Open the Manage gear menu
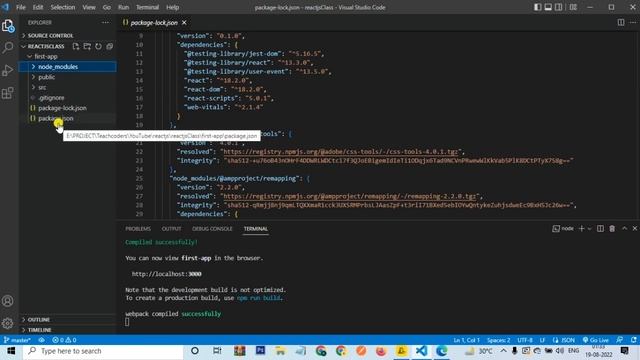 (x=8, y=323)
